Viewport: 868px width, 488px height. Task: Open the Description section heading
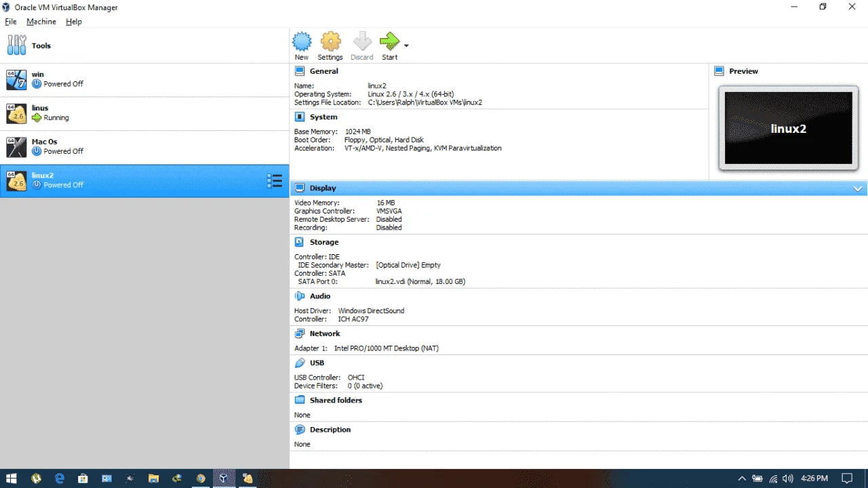click(x=330, y=430)
